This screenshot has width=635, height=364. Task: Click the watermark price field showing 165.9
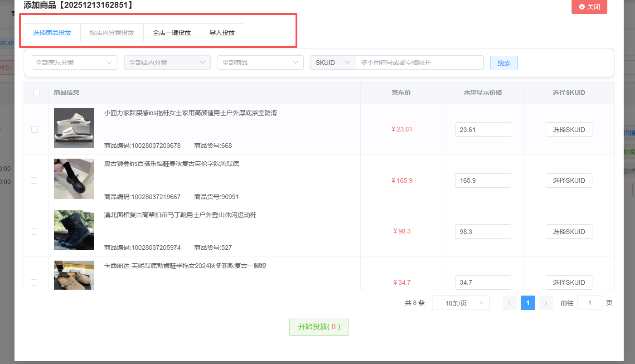pyautogui.click(x=483, y=180)
